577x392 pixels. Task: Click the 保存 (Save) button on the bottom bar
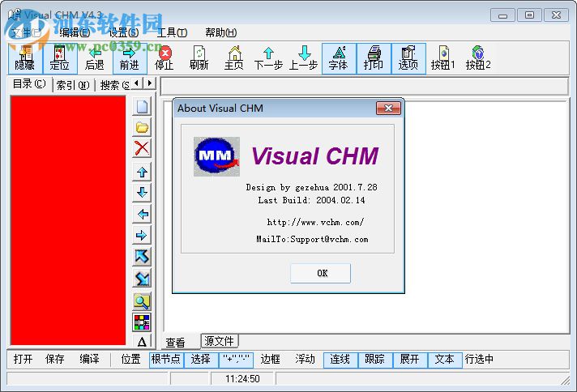tap(55, 360)
